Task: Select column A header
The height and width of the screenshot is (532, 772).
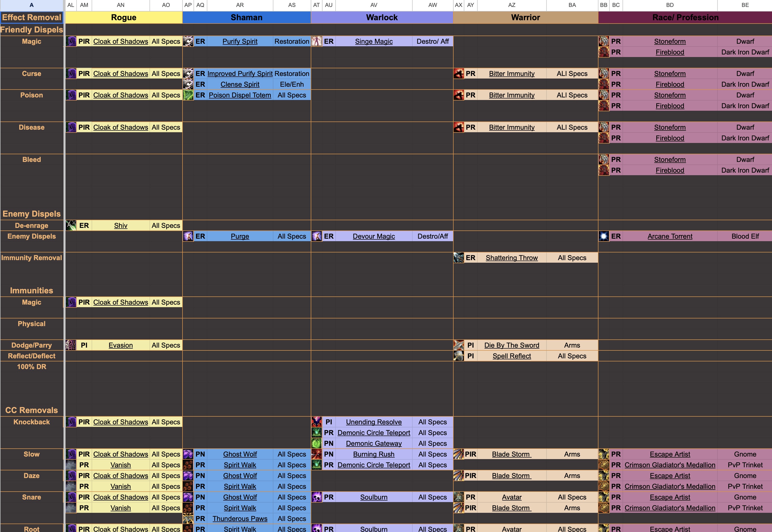Action: click(31, 5)
